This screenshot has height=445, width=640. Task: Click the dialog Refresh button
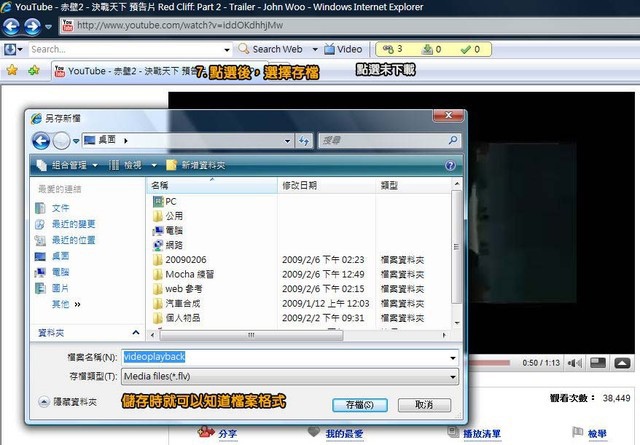[x=304, y=141]
